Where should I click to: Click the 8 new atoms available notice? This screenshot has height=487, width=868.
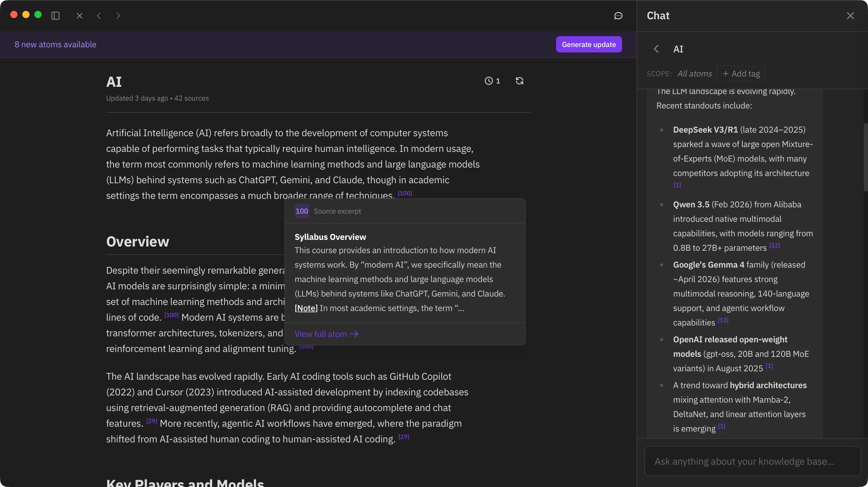click(x=55, y=44)
